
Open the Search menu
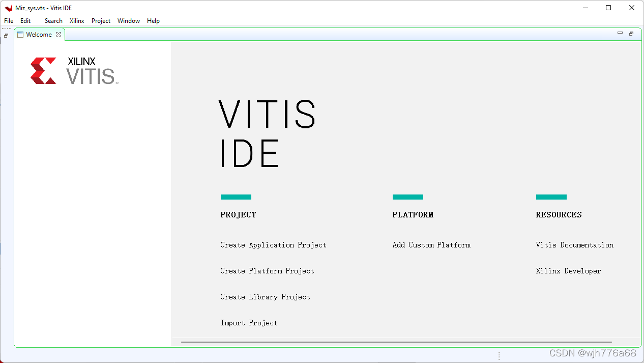pyautogui.click(x=53, y=21)
